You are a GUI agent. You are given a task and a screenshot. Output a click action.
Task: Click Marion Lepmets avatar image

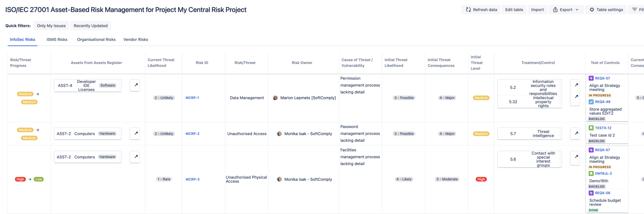pos(275,98)
